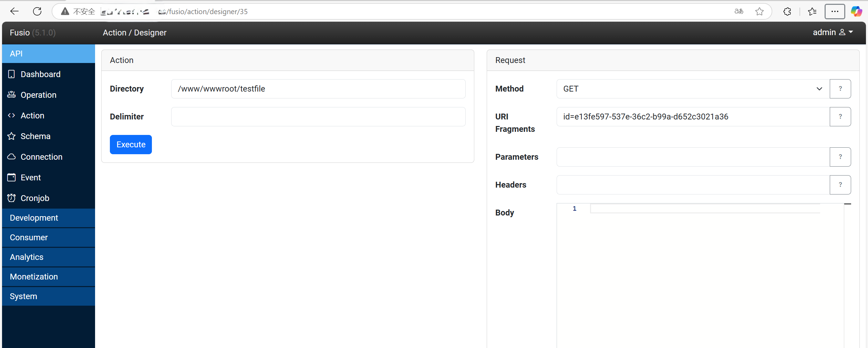Click the Connection cloud icon
Image resolution: width=868 pixels, height=348 pixels.
11,157
